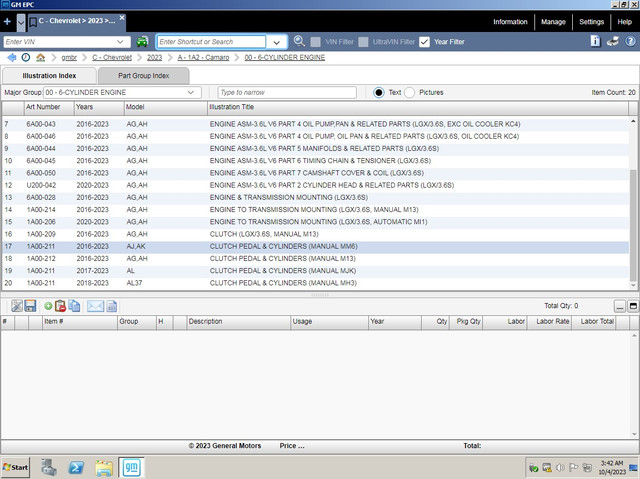Select row 10 timing chain & tensioner
640x479 pixels.
click(315, 161)
